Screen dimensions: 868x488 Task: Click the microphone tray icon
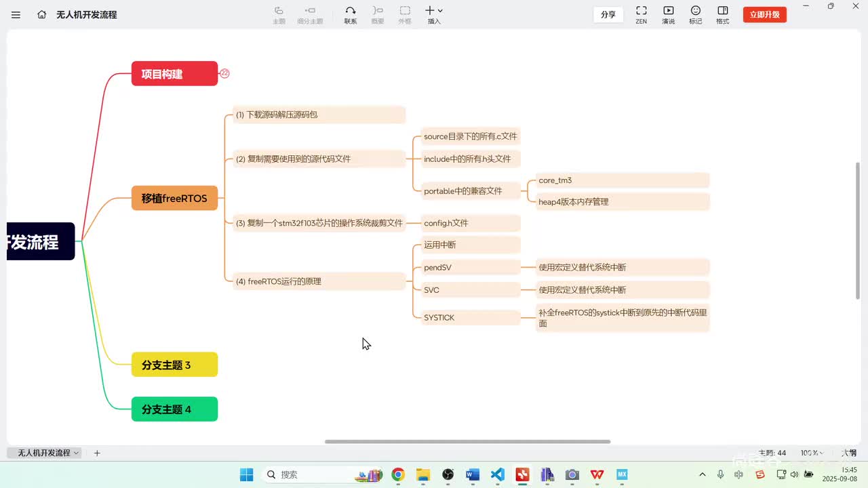click(x=720, y=474)
